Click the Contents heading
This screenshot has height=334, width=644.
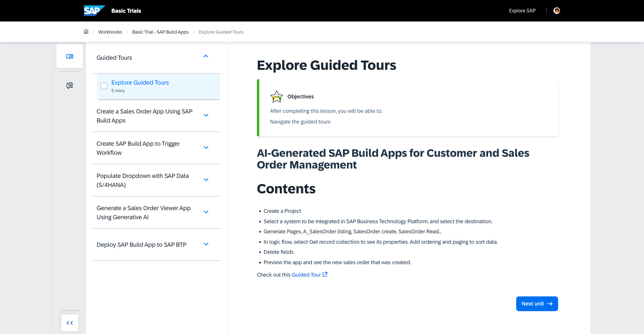pos(286,189)
